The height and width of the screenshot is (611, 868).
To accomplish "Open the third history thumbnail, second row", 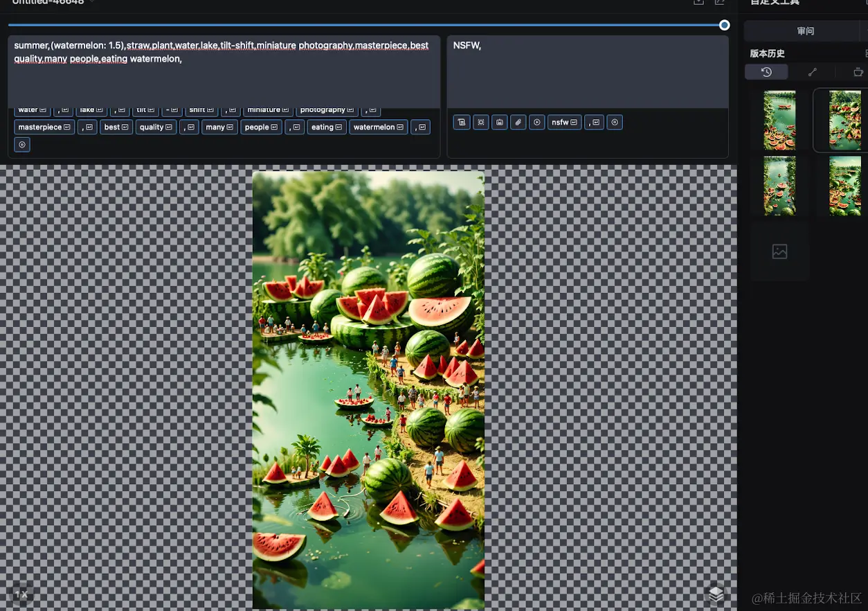I will pos(779,186).
